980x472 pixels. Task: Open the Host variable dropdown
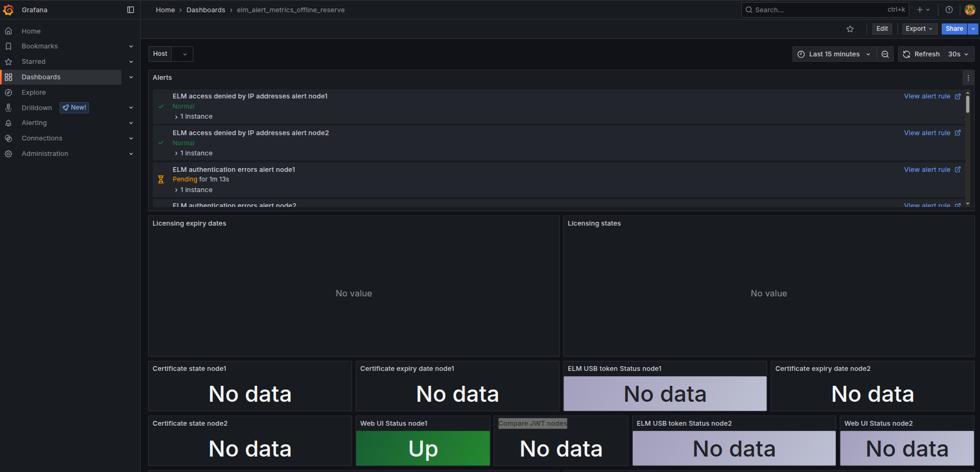[182, 54]
